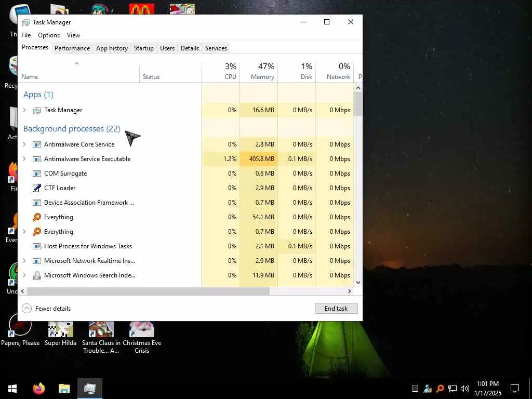Click the Task Manager title bar icon

point(26,22)
